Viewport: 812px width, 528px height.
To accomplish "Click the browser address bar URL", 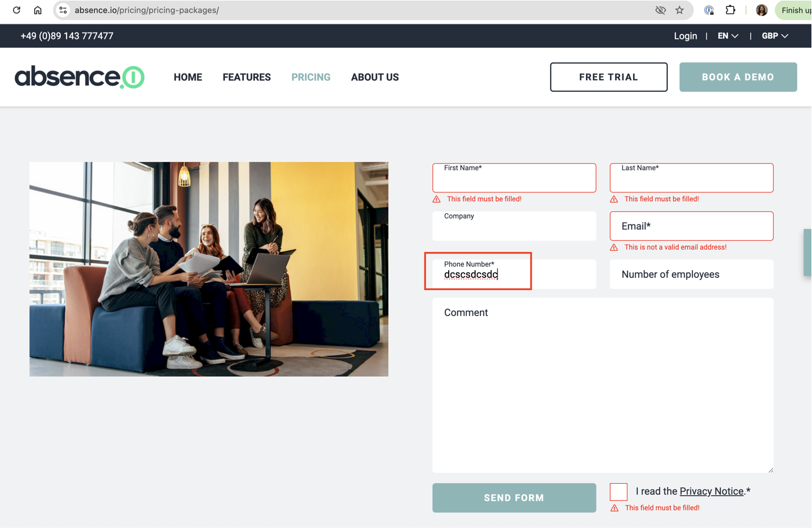I will click(x=147, y=10).
